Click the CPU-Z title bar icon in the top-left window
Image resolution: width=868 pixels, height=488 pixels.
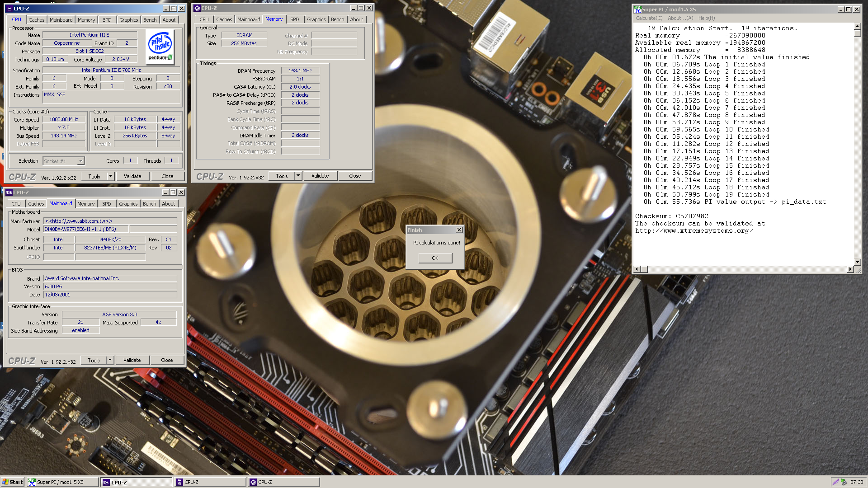pos(9,8)
